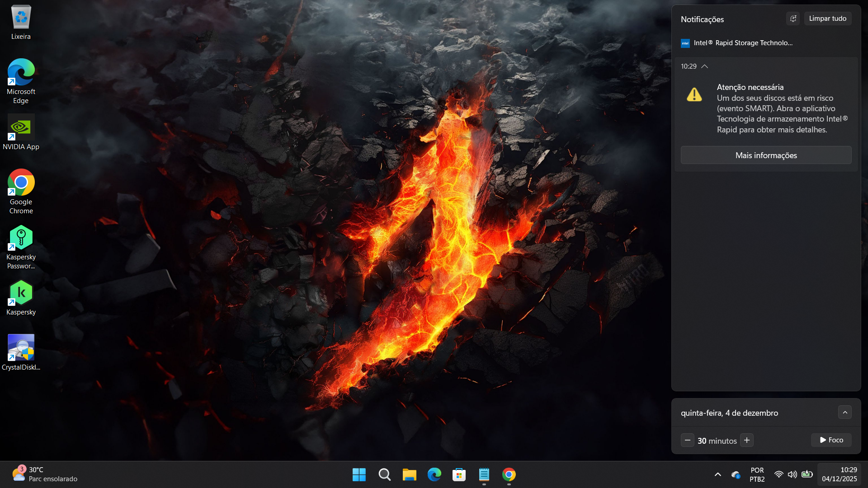This screenshot has width=868, height=488.
Task: Start the Foco focus session
Action: (x=831, y=440)
